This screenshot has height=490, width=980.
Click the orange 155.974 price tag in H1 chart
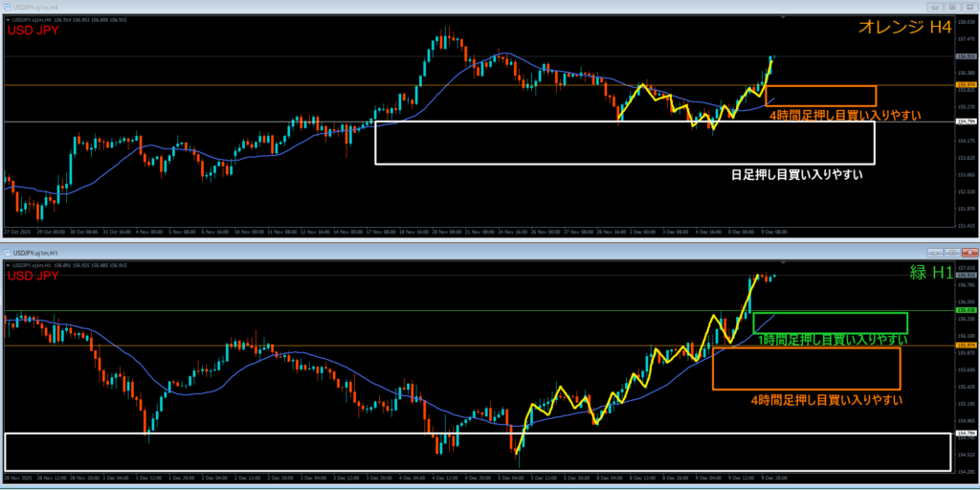[967, 345]
